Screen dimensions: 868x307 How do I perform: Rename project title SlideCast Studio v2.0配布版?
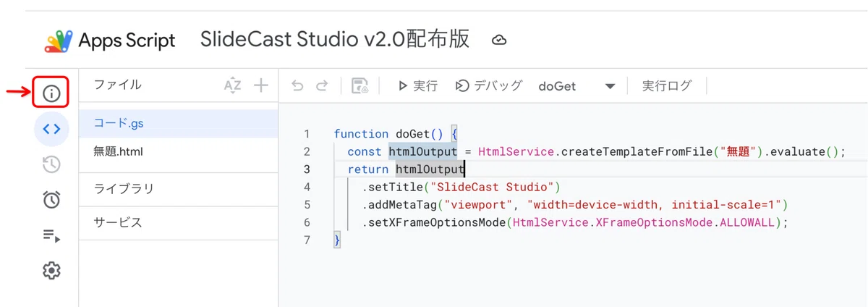[x=335, y=39]
